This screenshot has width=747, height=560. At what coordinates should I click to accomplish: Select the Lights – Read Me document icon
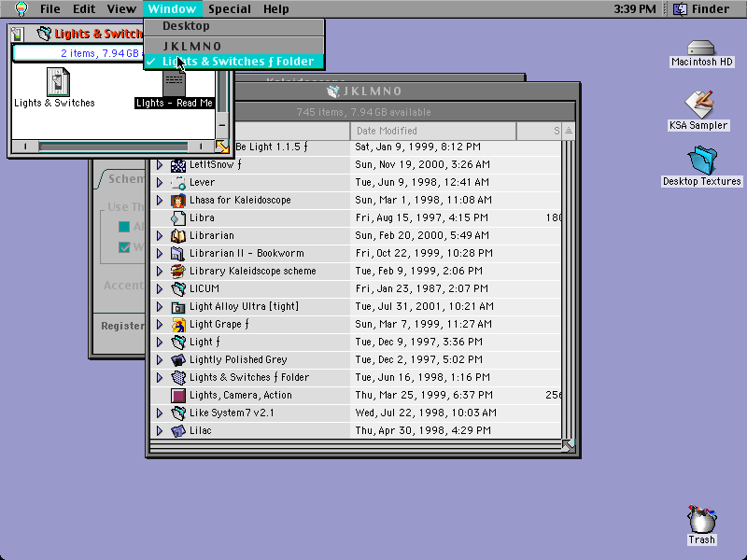pos(174,84)
